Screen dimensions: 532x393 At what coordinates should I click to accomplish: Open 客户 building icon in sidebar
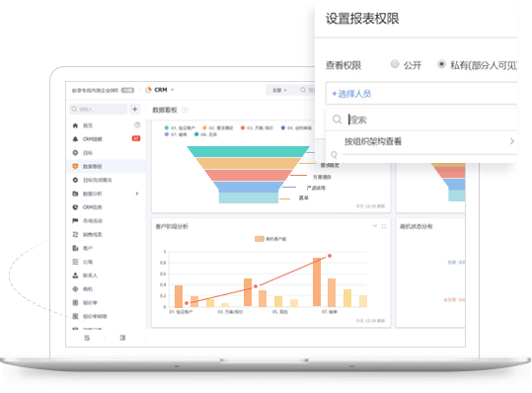(x=75, y=248)
